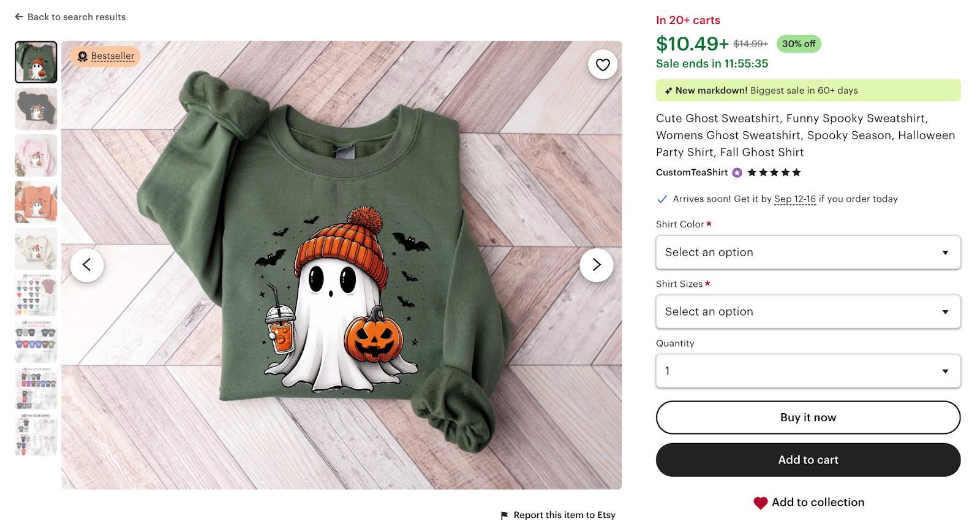The height and width of the screenshot is (529, 980).
Task: Favorite the listing using the heart icon
Action: tap(602, 64)
